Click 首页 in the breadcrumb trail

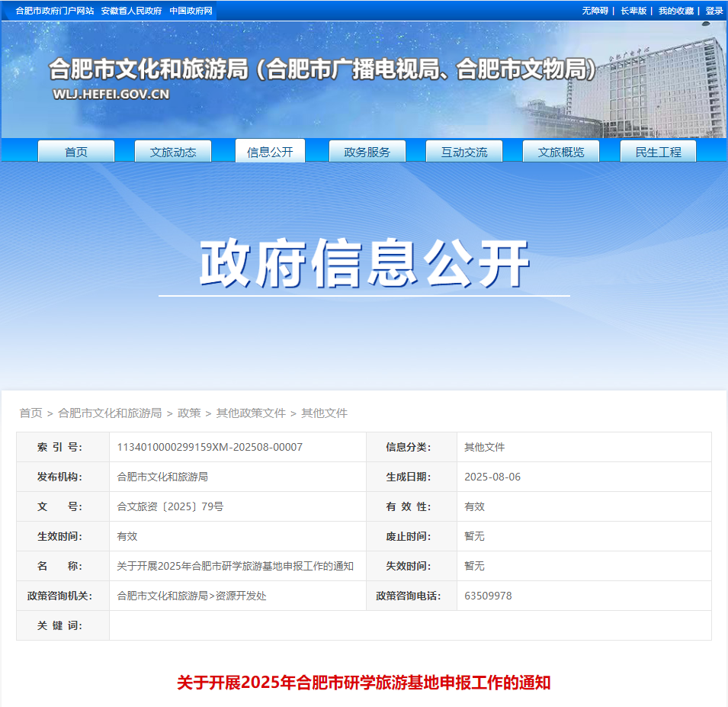(x=30, y=413)
